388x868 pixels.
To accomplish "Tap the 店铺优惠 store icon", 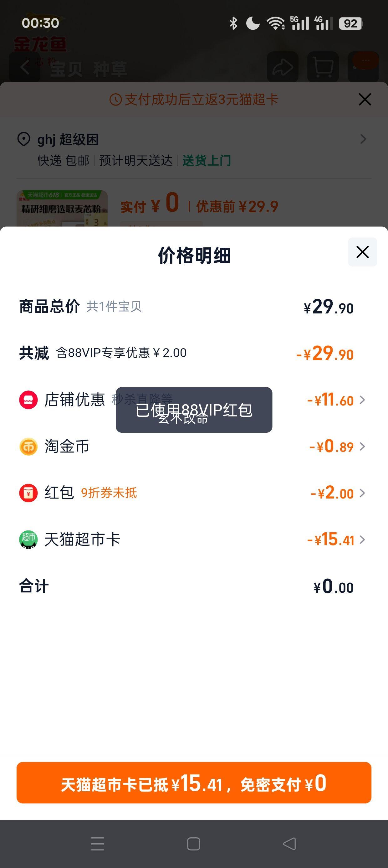I will (28, 400).
